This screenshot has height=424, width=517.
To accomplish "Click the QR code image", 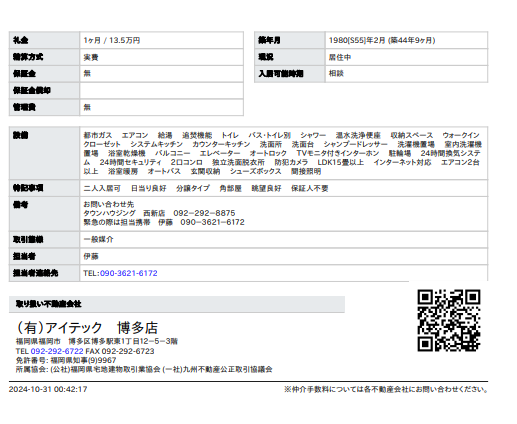I will (x=449, y=321).
